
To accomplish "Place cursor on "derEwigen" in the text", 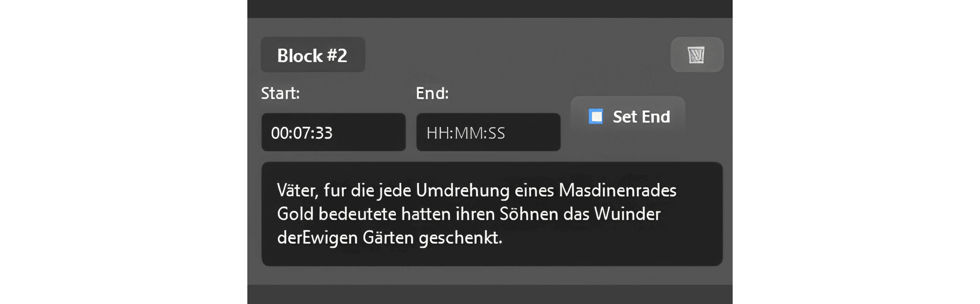I will click(317, 238).
